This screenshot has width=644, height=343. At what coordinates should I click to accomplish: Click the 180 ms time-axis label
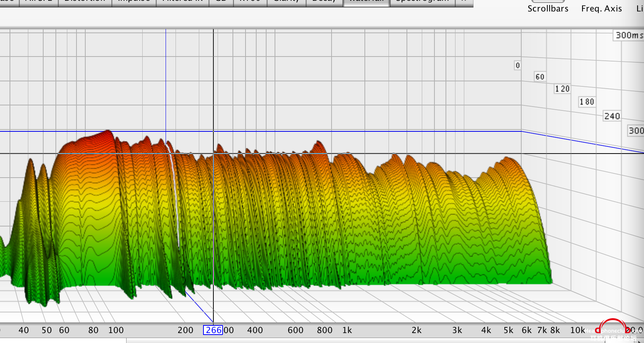[587, 102]
